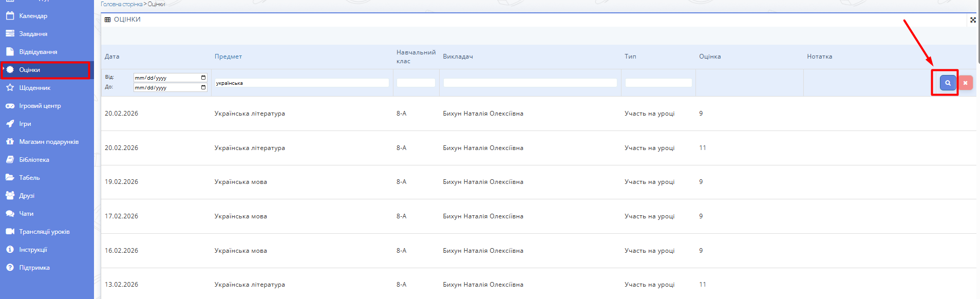980x299 pixels.
Task: Open Завдання from the sidebar
Action: (33, 34)
